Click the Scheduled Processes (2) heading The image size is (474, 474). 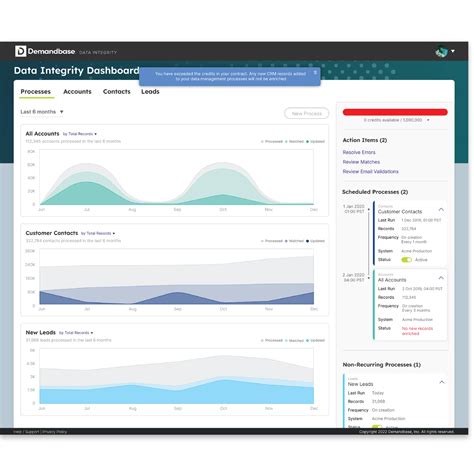coord(375,192)
